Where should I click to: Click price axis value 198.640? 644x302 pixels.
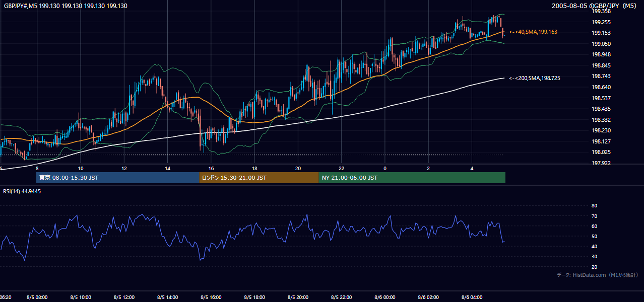(601, 87)
